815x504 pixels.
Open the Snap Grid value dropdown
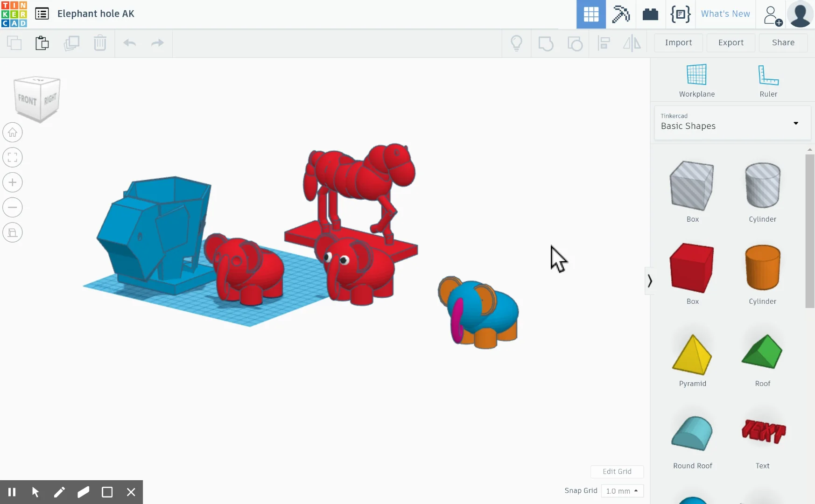click(621, 490)
